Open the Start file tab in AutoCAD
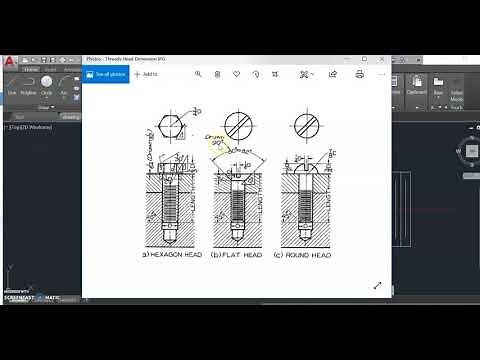The image size is (480, 360). point(20,117)
